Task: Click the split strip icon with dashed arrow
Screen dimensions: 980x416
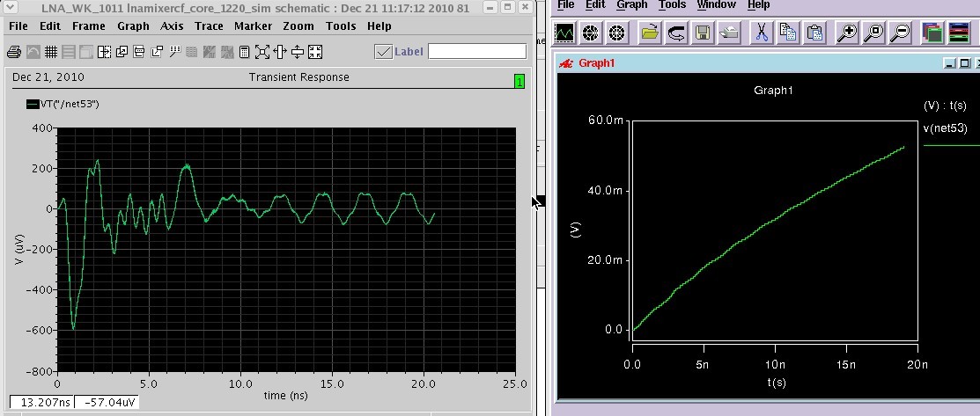Action: click(x=104, y=52)
